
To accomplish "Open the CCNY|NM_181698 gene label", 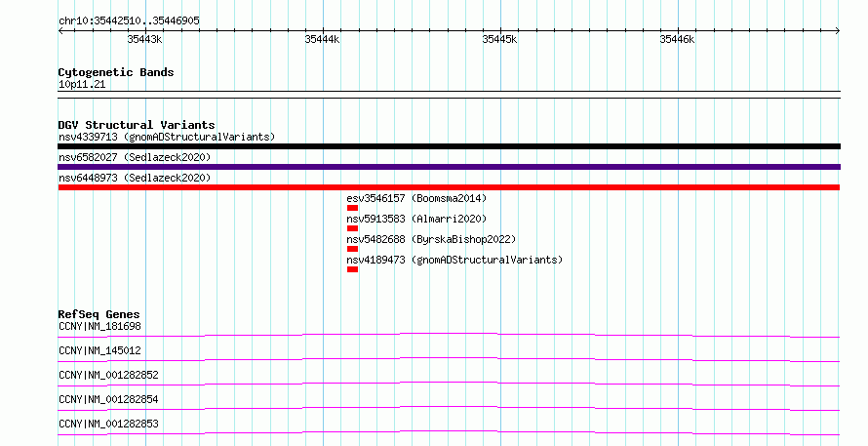I will click(99, 326).
